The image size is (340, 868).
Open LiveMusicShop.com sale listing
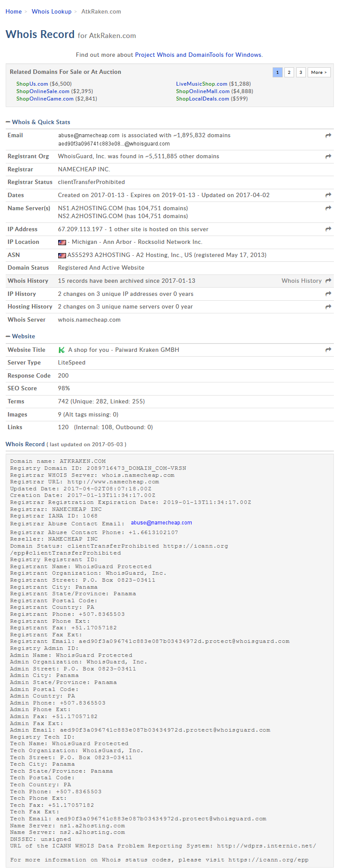tap(201, 84)
